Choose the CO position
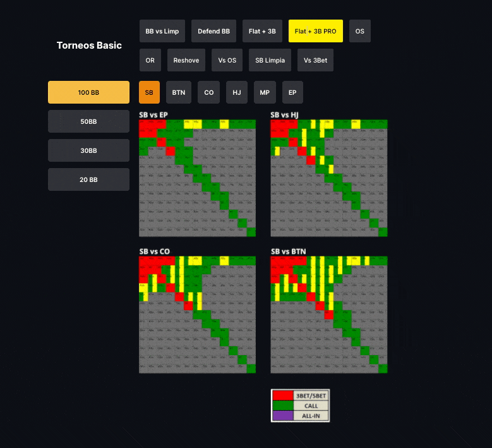Screen dimensions: 492x448 (x=208, y=92)
